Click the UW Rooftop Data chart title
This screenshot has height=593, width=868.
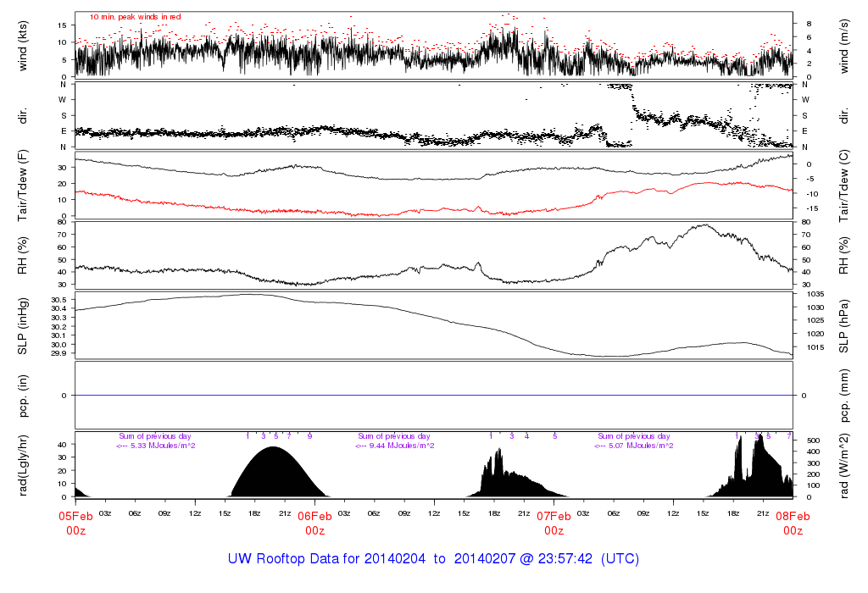pos(433,559)
